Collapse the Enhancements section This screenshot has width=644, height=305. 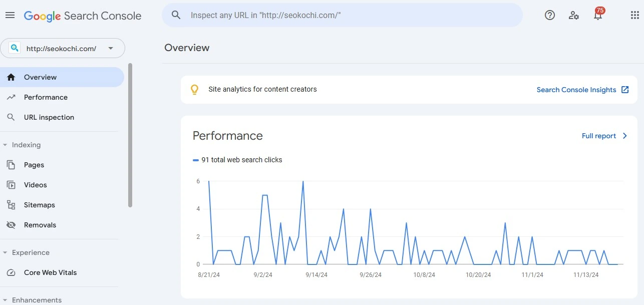pyautogui.click(x=5, y=300)
